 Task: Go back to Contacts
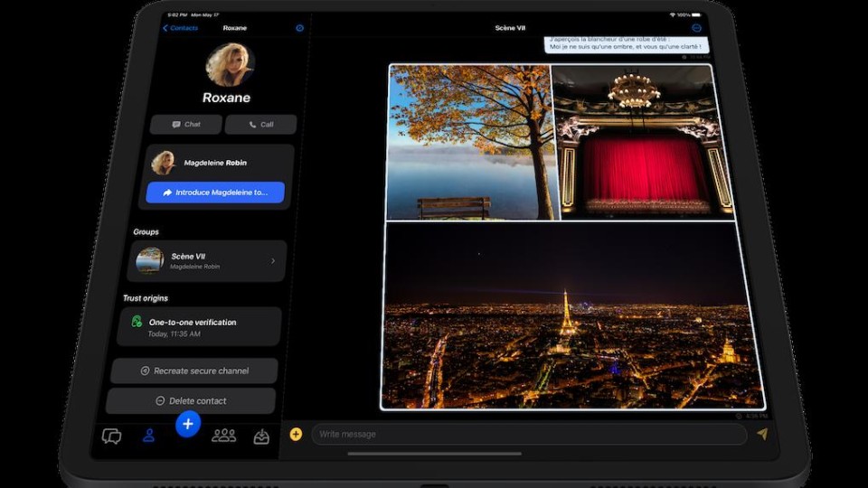point(180,28)
